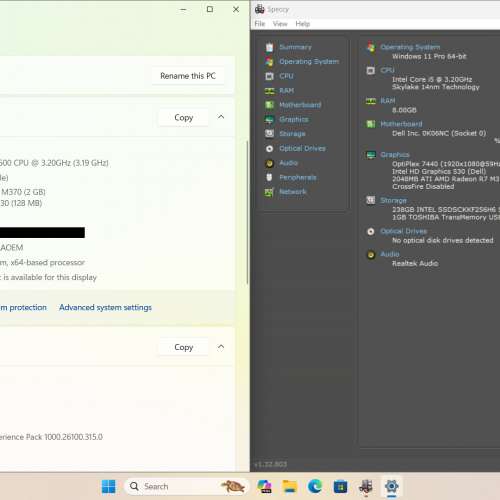Open the Operating System heading link in the summary
Screen dimensions: 500x500
(410, 47)
